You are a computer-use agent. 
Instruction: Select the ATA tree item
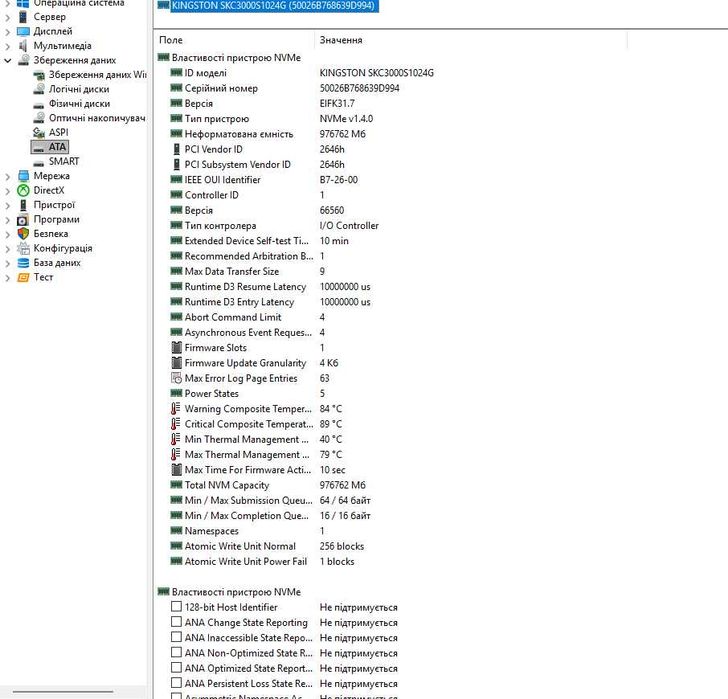point(50,147)
